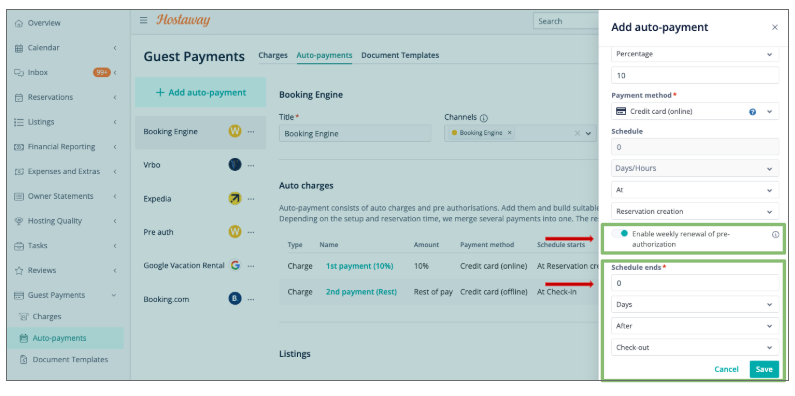This screenshot has width=795, height=396.
Task: Click the Inbox 99+ notification badge
Action: point(102,73)
